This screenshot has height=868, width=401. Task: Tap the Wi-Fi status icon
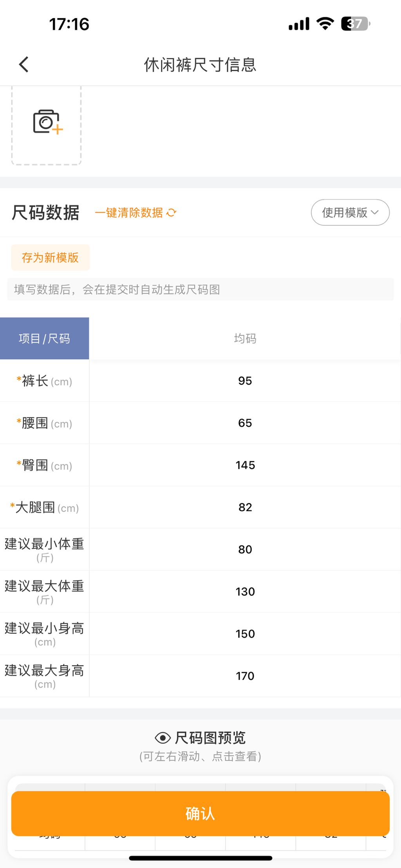[325, 24]
